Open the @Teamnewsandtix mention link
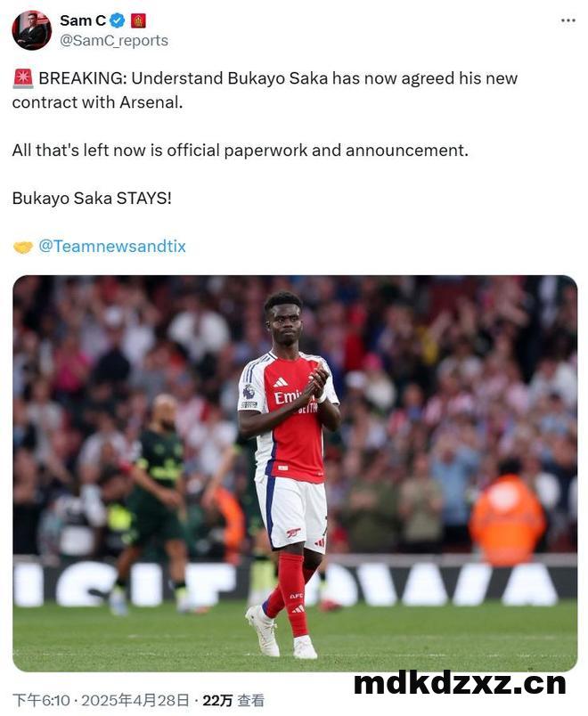Image resolution: width=588 pixels, height=716 pixels. 112,246
